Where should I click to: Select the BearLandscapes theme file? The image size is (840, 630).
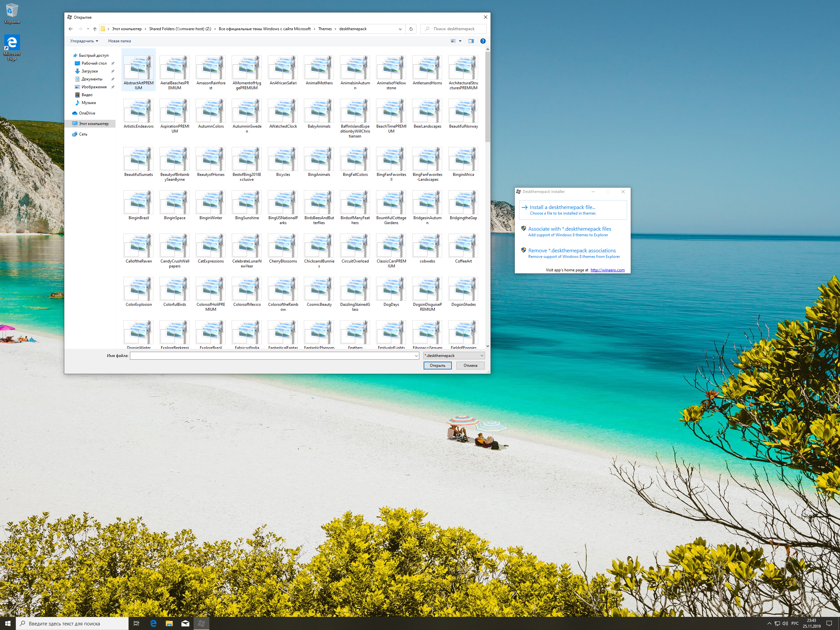click(427, 114)
